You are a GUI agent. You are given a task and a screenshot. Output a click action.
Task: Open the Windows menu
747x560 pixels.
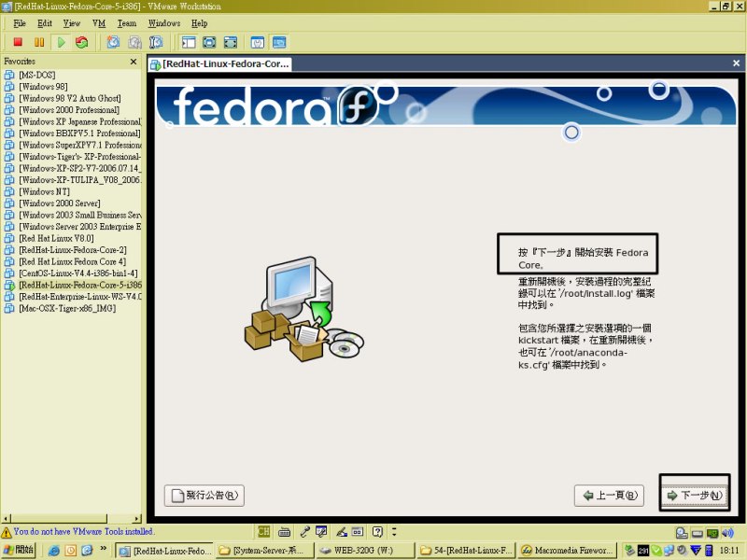coord(164,23)
